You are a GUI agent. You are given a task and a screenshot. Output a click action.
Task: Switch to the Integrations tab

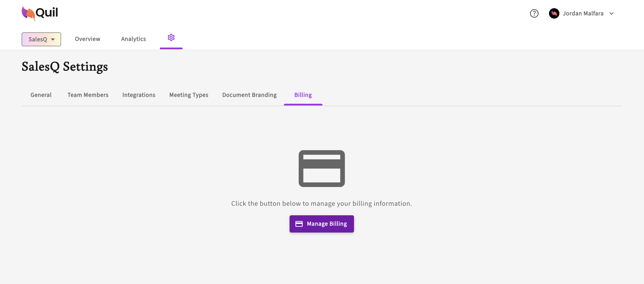point(139,95)
